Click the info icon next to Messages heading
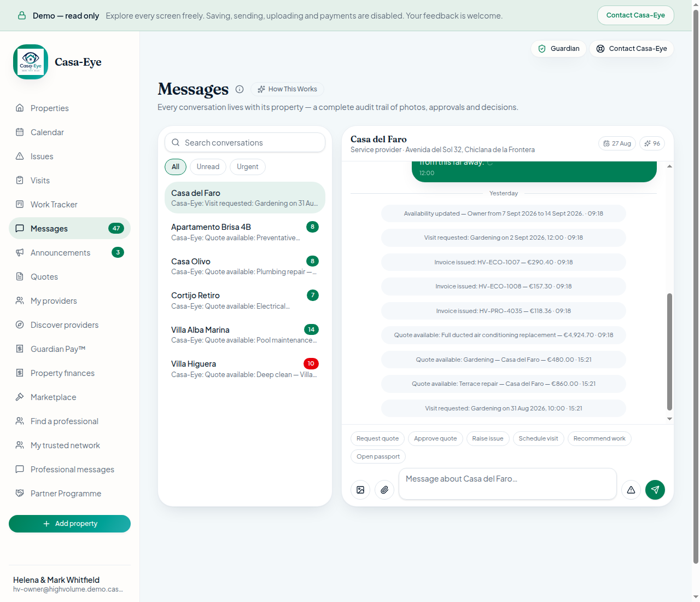Viewport: 700px width, 602px height. tap(240, 89)
